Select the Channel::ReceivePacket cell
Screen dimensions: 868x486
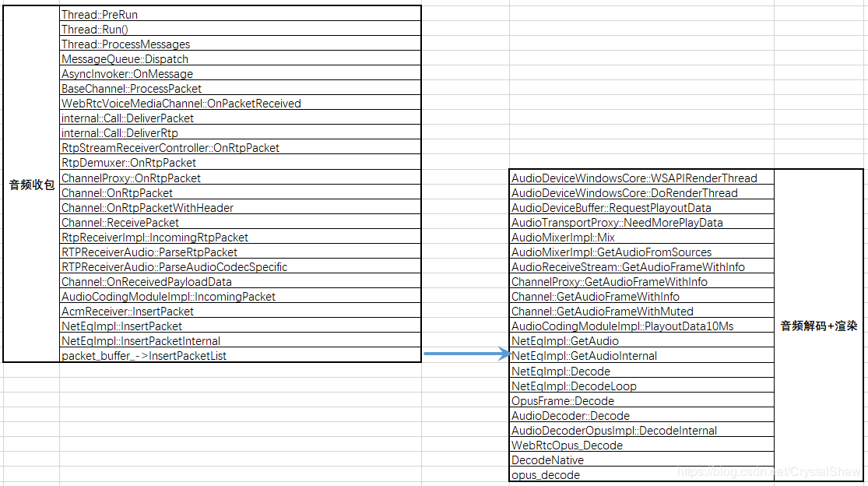tap(240, 222)
